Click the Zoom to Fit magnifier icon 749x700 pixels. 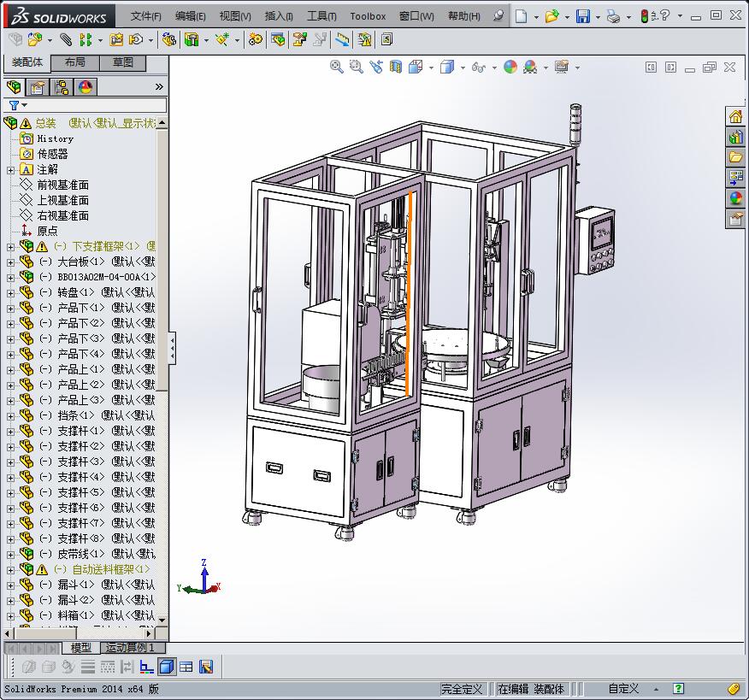click(x=336, y=67)
